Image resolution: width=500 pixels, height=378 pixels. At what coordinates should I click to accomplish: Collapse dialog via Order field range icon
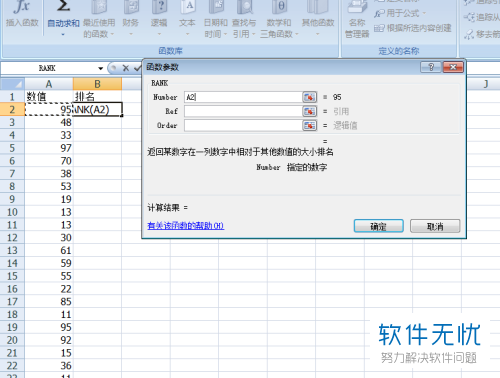coord(309,125)
